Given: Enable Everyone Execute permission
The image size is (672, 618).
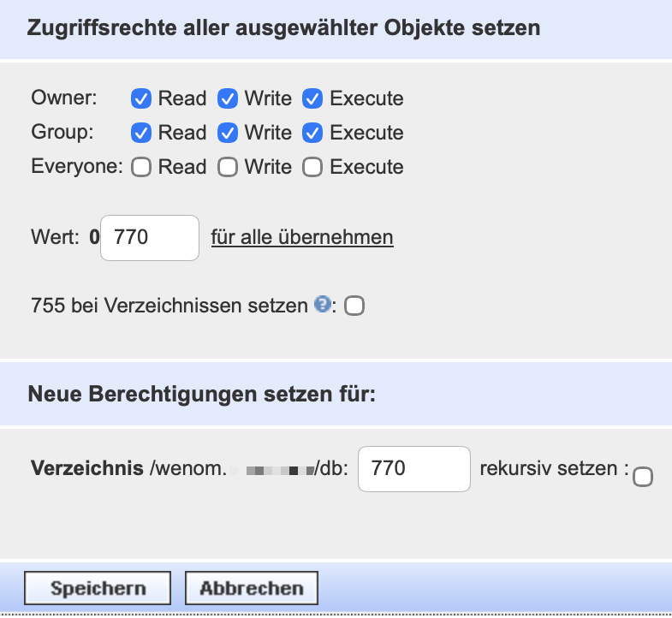Looking at the screenshot, I should [312, 168].
